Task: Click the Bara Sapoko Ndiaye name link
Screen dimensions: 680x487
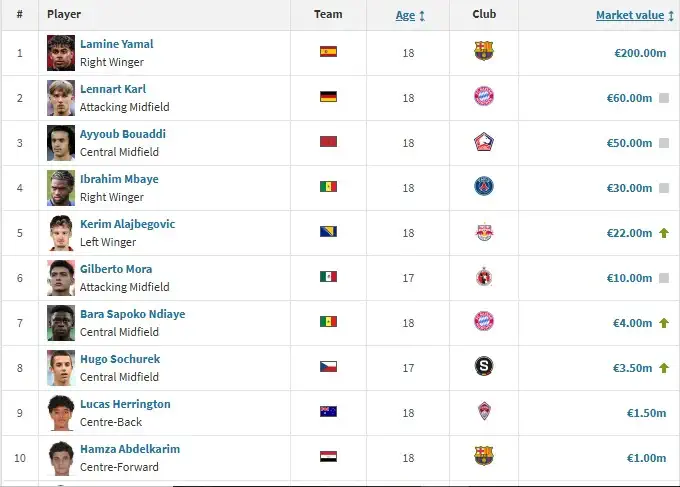Action: click(133, 314)
